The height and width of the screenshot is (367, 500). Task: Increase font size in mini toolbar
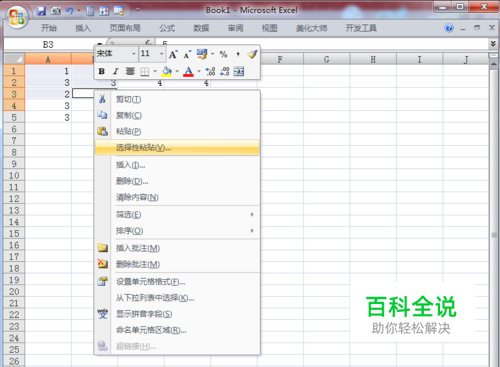tap(173, 54)
